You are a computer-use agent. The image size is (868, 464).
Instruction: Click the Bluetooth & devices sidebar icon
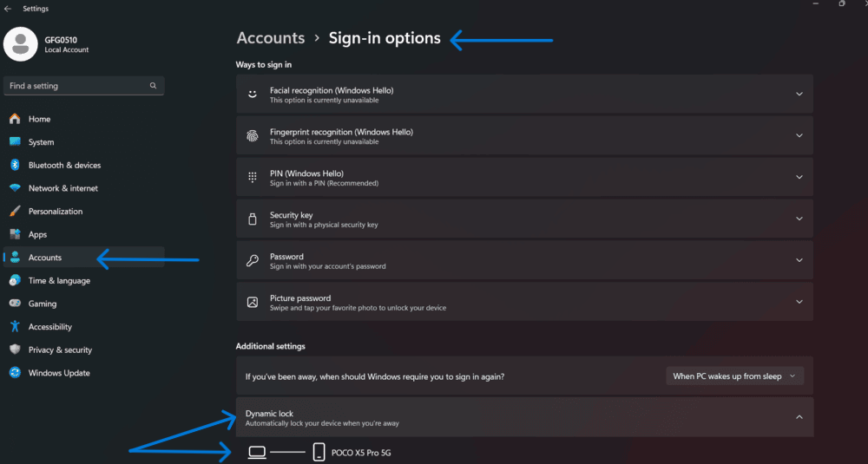(15, 165)
